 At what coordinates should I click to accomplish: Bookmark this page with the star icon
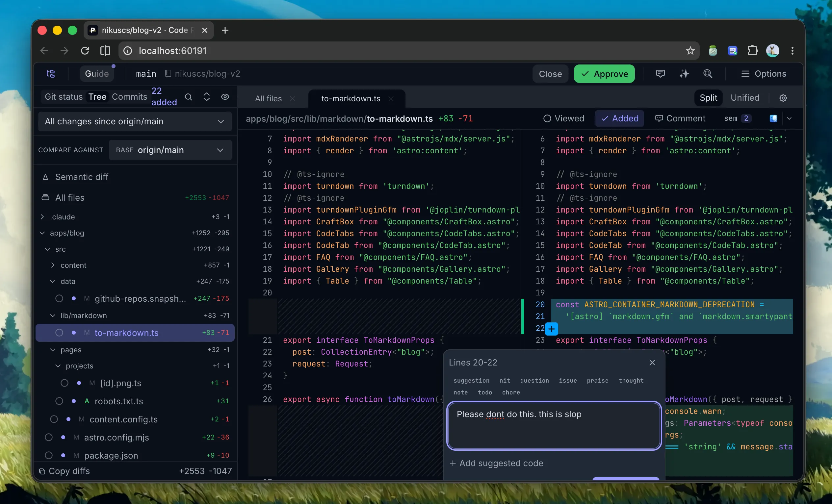690,51
